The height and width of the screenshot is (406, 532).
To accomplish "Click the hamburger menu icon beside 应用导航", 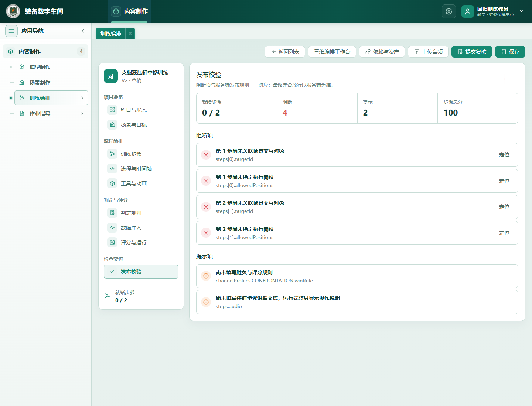I will click(x=11, y=31).
